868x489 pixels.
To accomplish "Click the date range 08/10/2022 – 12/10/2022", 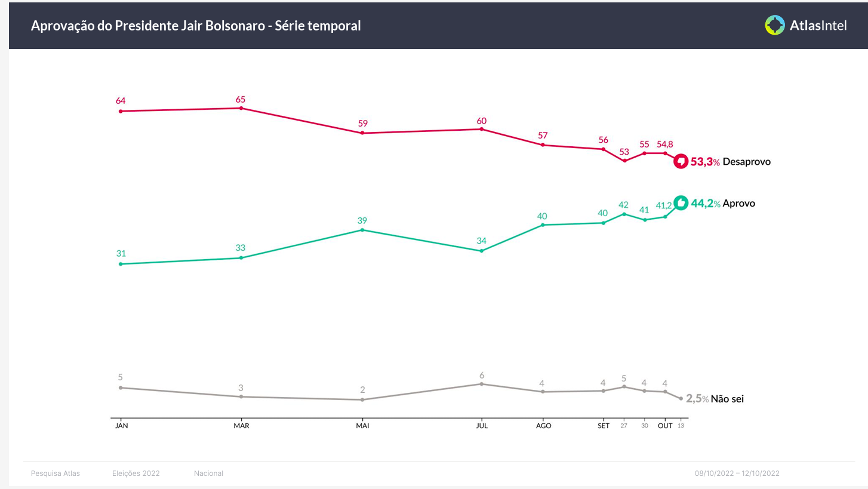I will [x=737, y=473].
